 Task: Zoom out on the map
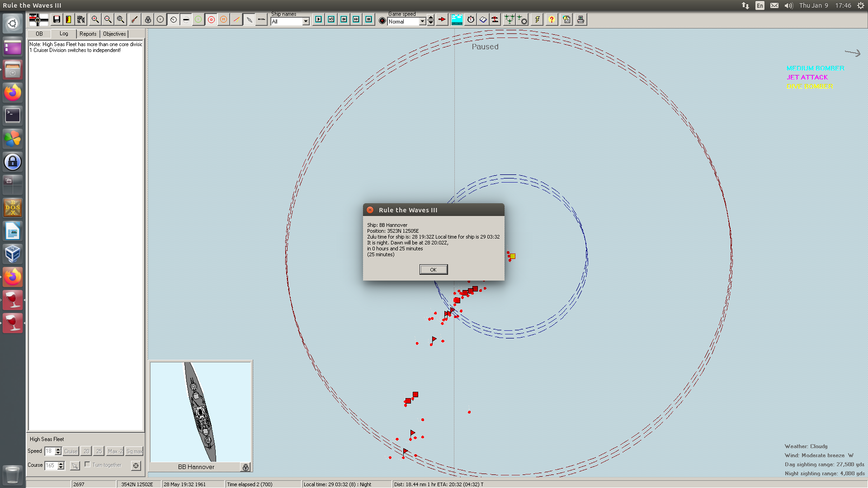tap(108, 19)
